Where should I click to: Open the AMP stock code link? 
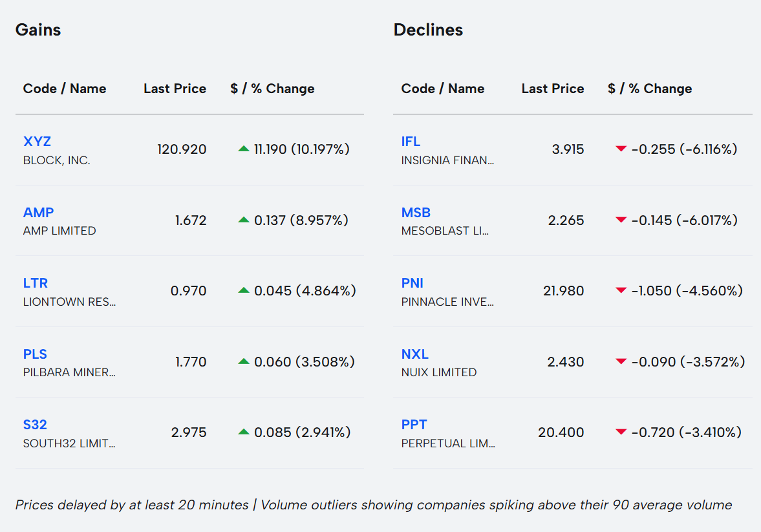[x=38, y=213]
